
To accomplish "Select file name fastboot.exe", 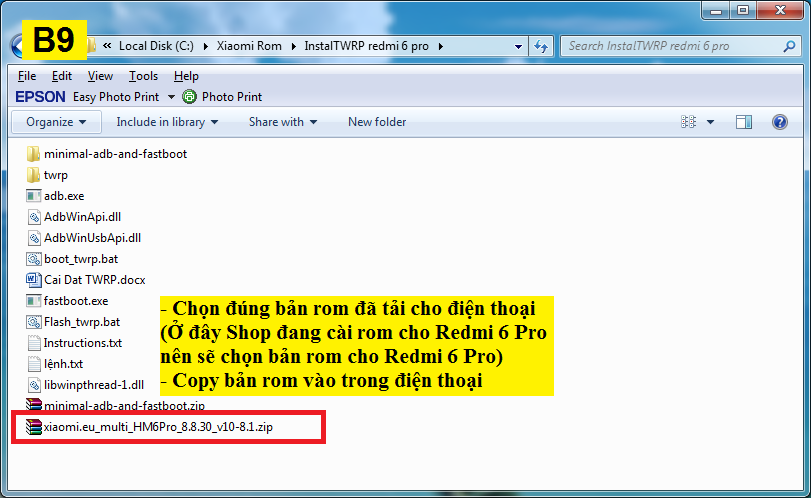I will 76,301.
